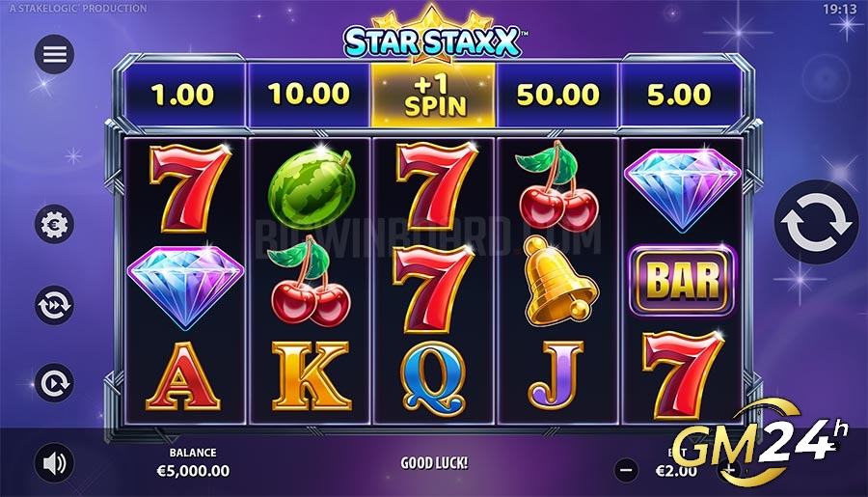
Task: Open the hamburger menu
Action: coord(54,54)
